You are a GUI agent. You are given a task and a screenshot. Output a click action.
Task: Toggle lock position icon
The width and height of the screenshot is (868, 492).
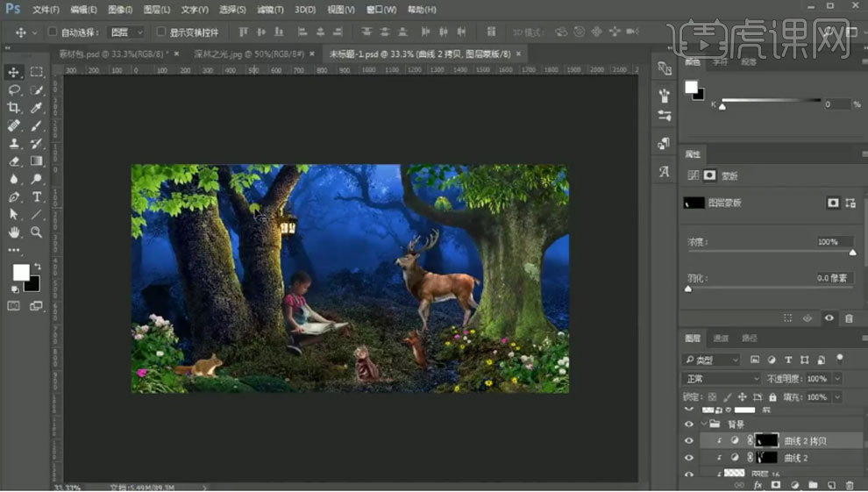tap(743, 396)
